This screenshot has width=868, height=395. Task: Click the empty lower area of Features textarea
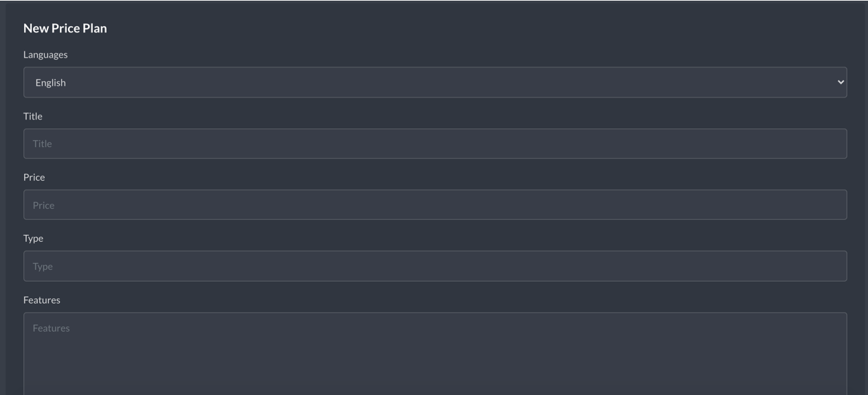[435, 371]
